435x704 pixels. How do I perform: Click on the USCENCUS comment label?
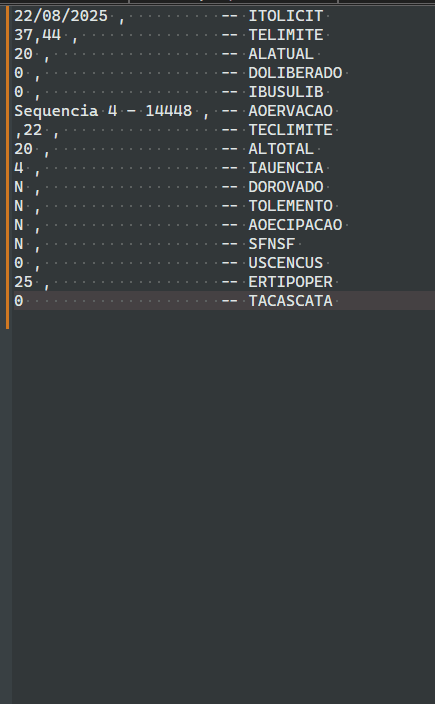(286, 263)
